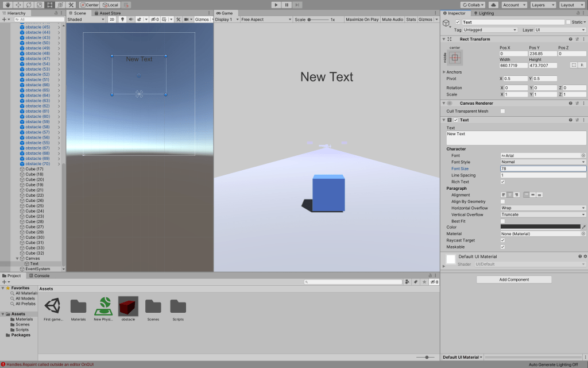Toggle 2D view in the Scene
The height and width of the screenshot is (368, 588).
point(112,20)
